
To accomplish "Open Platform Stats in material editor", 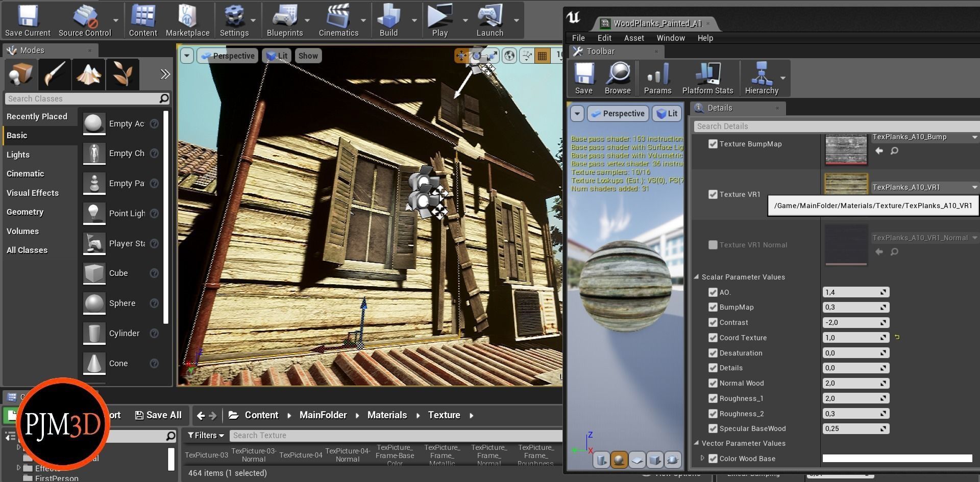I will [707, 79].
